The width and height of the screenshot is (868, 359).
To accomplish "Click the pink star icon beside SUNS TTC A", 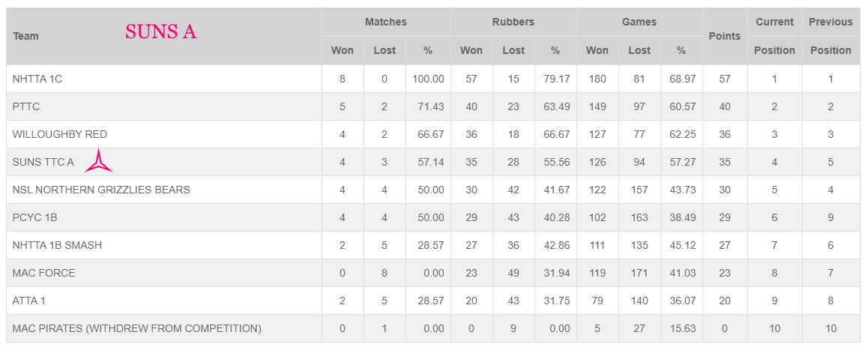I will coord(98,161).
